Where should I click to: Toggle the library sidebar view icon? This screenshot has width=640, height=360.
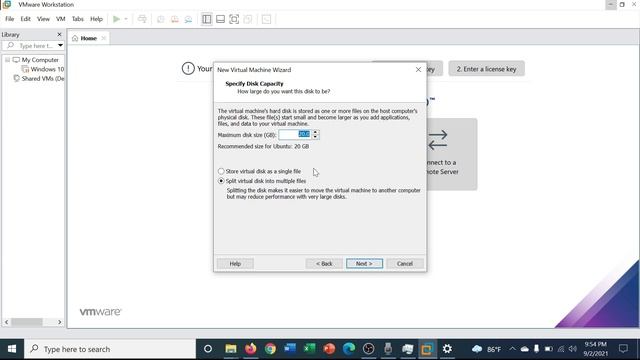coord(207,19)
